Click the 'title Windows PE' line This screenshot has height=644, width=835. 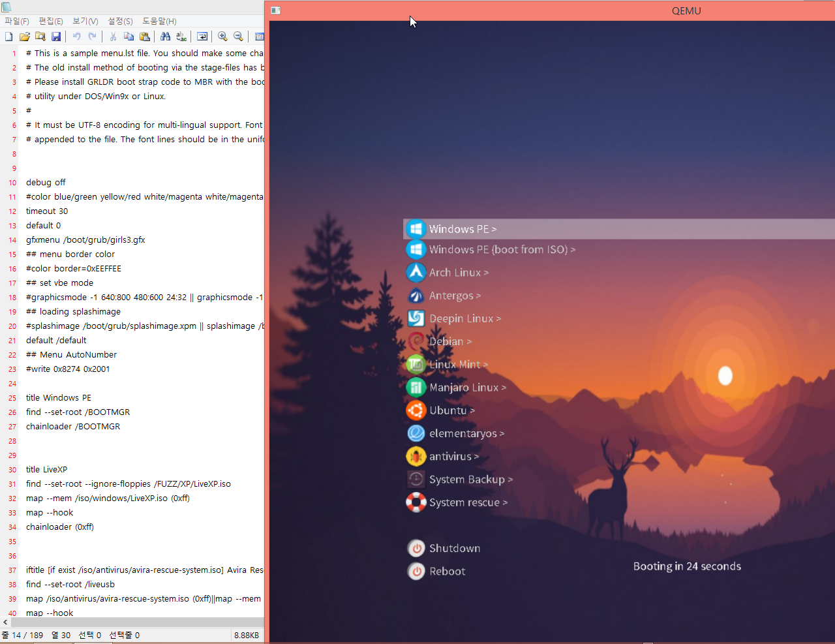[59, 397]
